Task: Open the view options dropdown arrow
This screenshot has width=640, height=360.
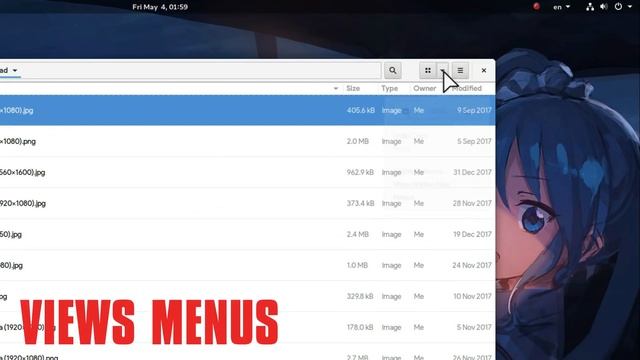Action: [442, 71]
